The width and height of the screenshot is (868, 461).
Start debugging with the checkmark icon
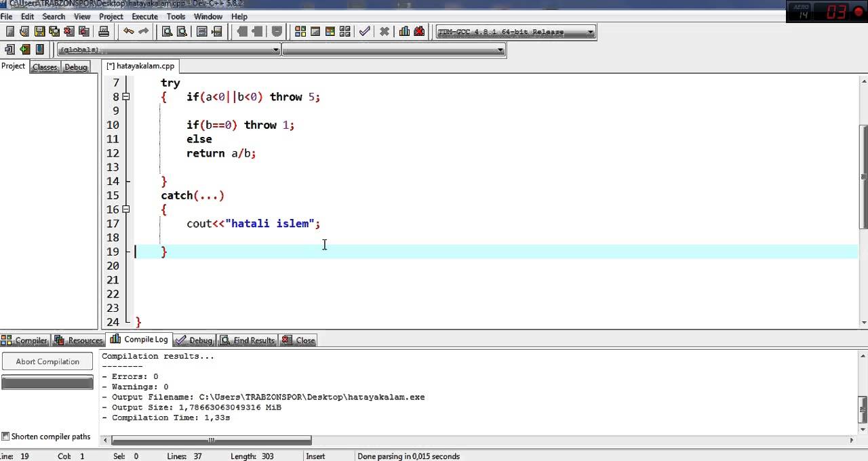tap(365, 31)
